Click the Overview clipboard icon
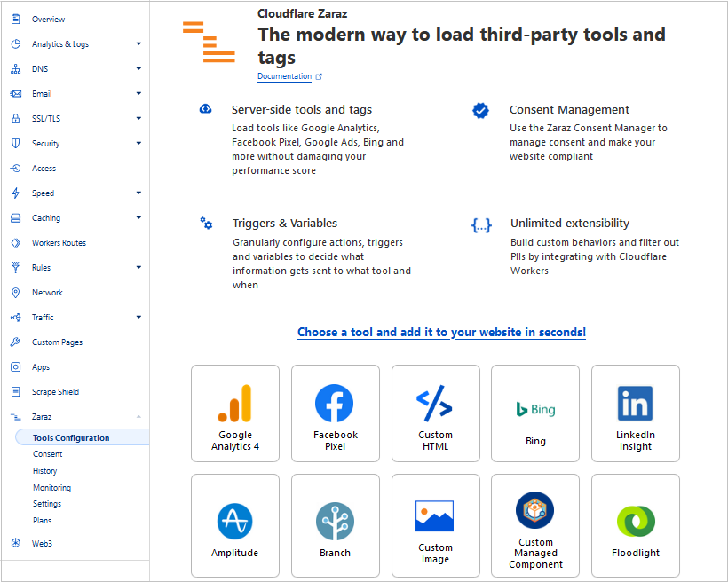728x582 pixels. coord(16,19)
